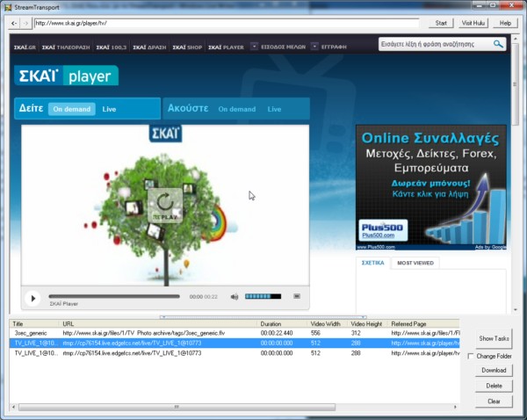The width and height of the screenshot is (527, 420).
Task: Click the Video Height column header
Action: [x=368, y=324]
